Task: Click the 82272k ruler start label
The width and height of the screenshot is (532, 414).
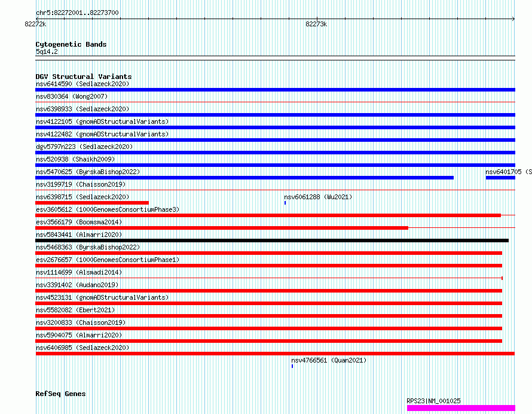Action: 35,24
